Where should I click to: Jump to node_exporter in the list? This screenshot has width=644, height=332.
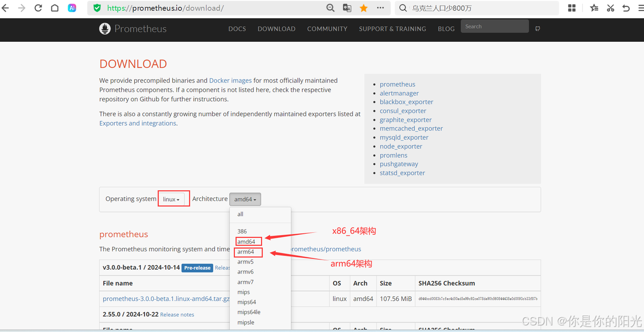tap(401, 147)
